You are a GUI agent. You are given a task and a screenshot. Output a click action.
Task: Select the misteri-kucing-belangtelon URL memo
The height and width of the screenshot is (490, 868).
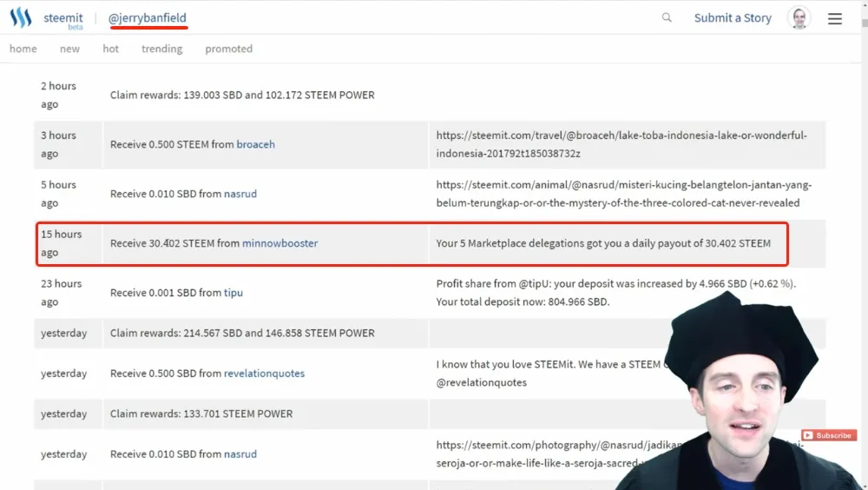[624, 194]
